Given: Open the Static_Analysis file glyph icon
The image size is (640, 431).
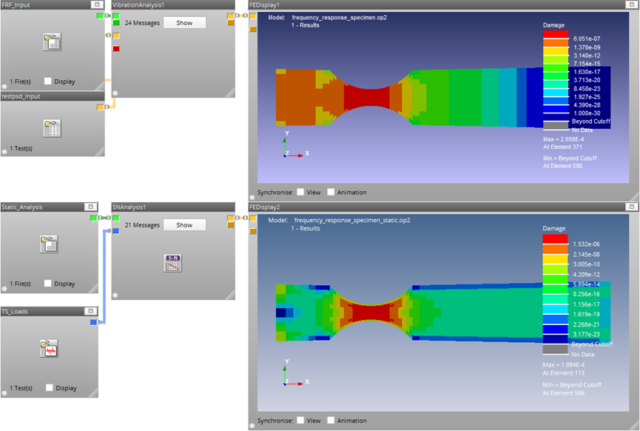Looking at the screenshot, I should (x=49, y=244).
